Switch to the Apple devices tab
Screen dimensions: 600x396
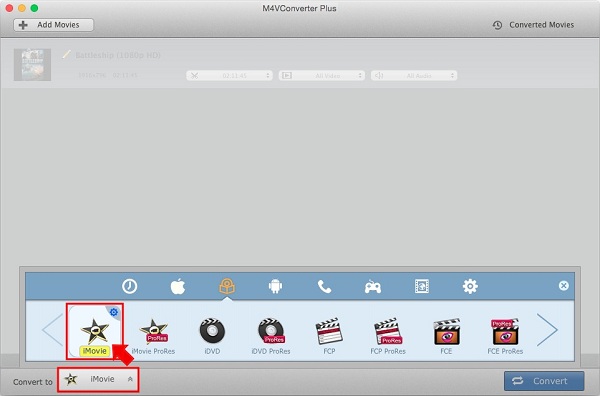(178, 286)
